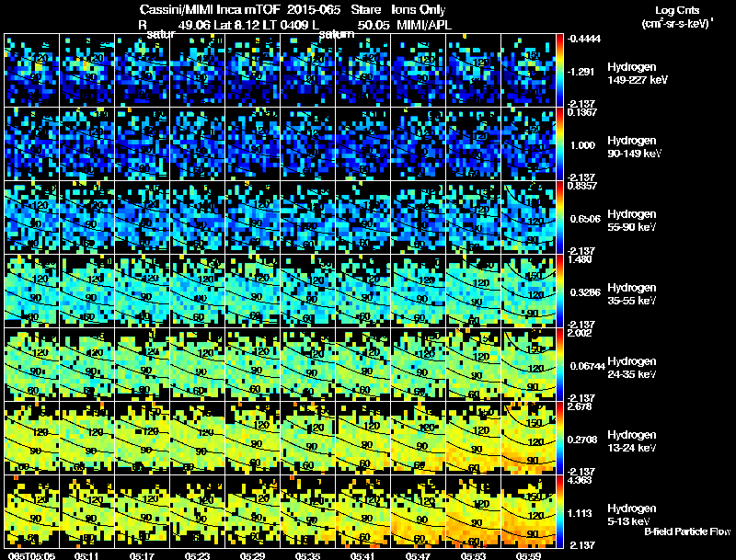Image resolution: width=736 pixels, height=560 pixels.
Task: Click the '05:23' time axis label
Action: 197,556
